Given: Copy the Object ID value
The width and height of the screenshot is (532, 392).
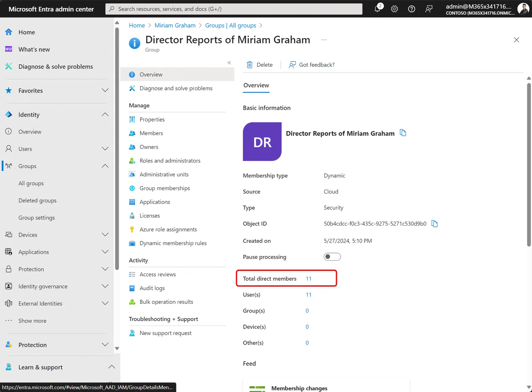Looking at the screenshot, I should pyautogui.click(x=435, y=224).
